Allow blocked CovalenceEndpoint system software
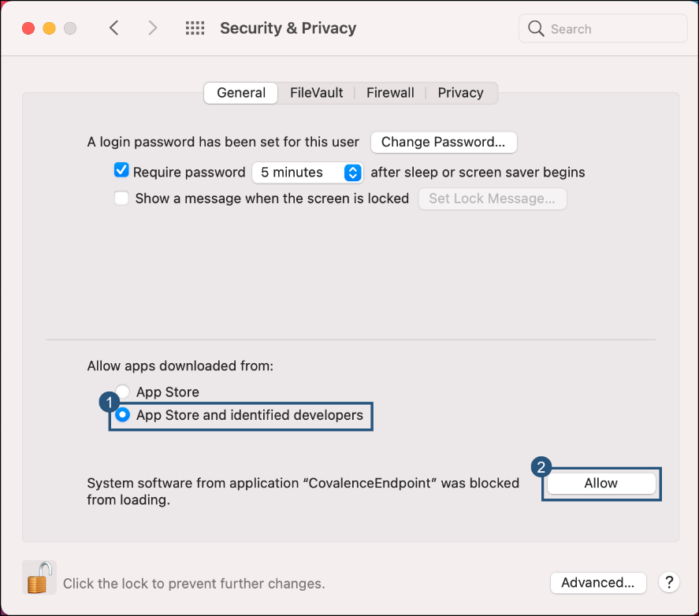Screen dimensions: 699x616 tap(600, 483)
